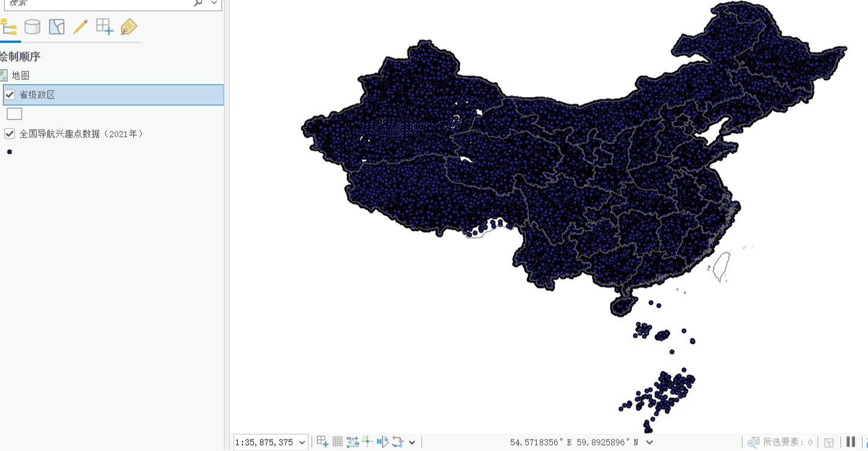868x451 pixels.
Task: Click the crosshair inference icon in status bar
Action: tap(367, 442)
